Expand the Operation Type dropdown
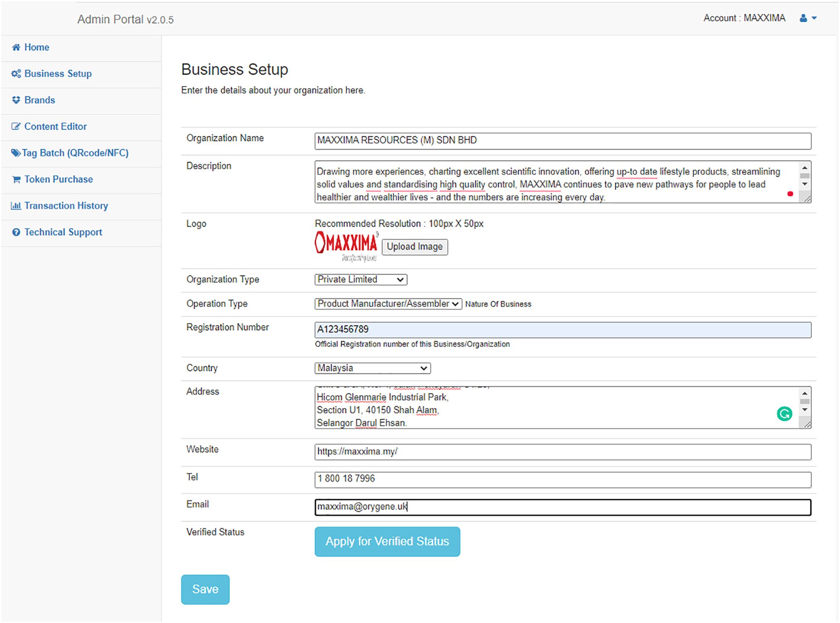This screenshot has width=840, height=623. [388, 304]
